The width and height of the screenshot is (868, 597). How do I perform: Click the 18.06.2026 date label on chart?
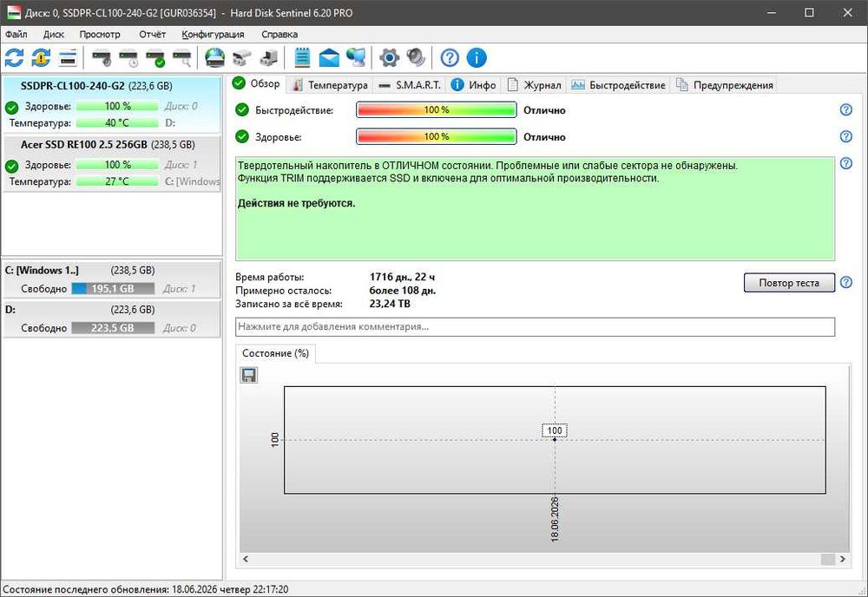tap(555, 519)
